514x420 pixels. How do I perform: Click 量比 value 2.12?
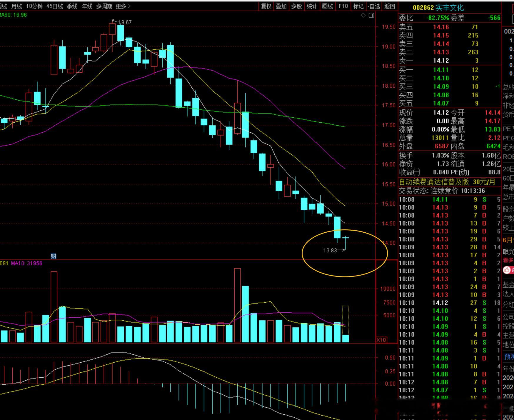[x=494, y=138]
